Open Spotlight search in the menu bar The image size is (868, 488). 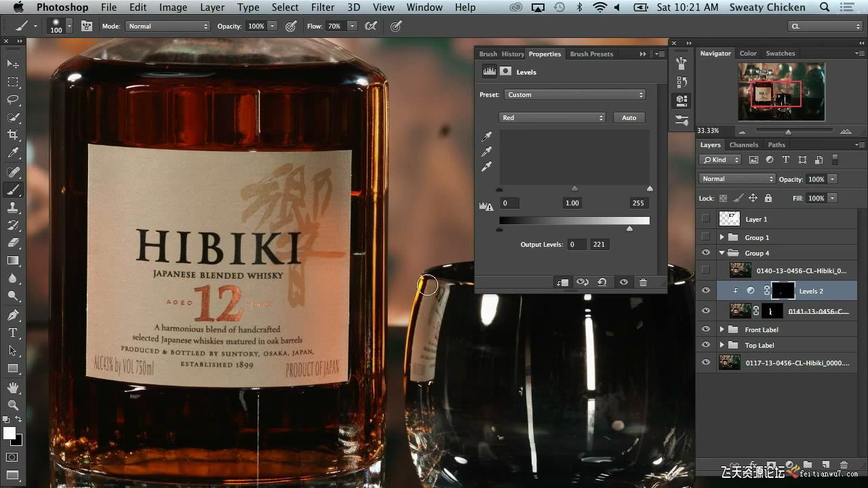click(x=825, y=7)
